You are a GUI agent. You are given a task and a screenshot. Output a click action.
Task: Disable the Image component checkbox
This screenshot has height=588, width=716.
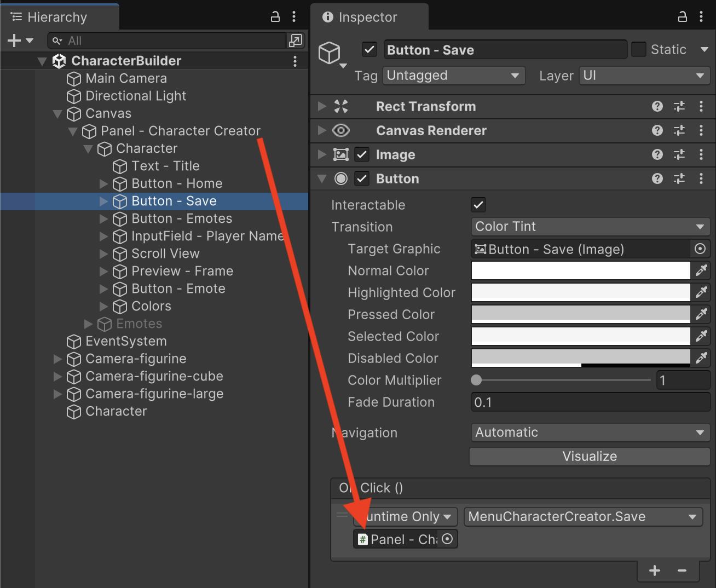click(x=362, y=155)
